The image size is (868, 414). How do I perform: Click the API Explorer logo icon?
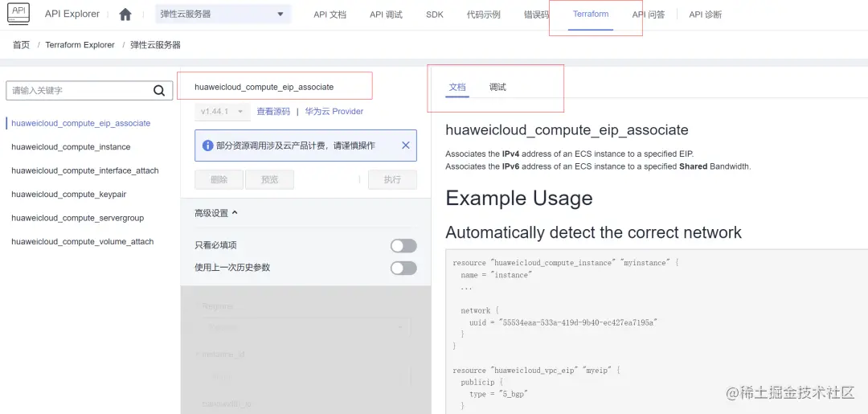18,14
